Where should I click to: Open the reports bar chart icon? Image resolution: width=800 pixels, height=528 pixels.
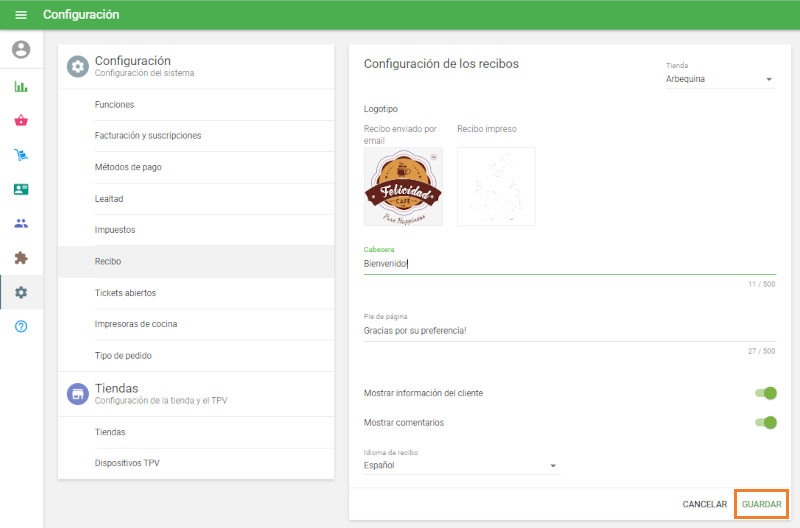click(x=21, y=86)
